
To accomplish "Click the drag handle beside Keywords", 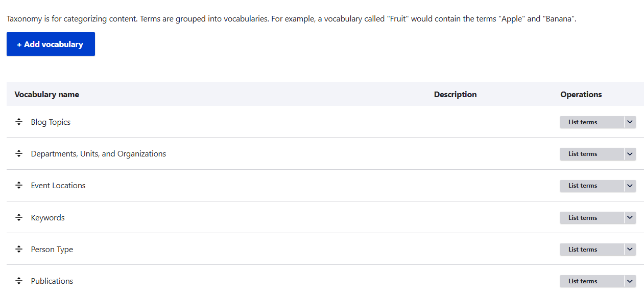I will [19, 218].
